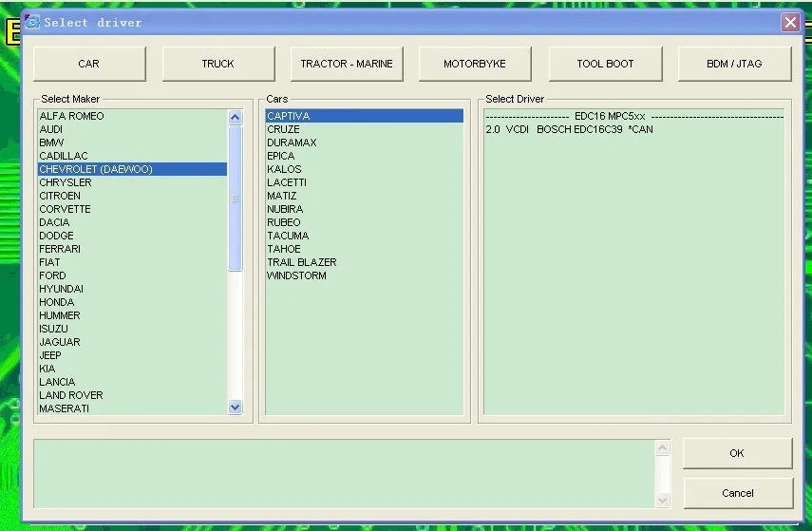Choose the BDM / JTAG button

[x=734, y=64]
